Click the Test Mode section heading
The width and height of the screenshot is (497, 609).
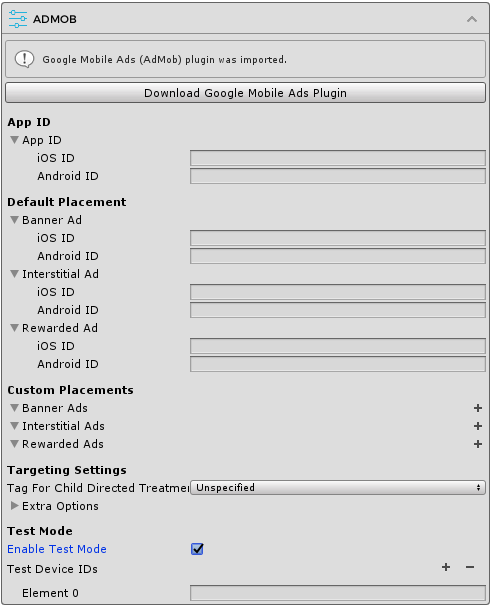[x=40, y=531]
